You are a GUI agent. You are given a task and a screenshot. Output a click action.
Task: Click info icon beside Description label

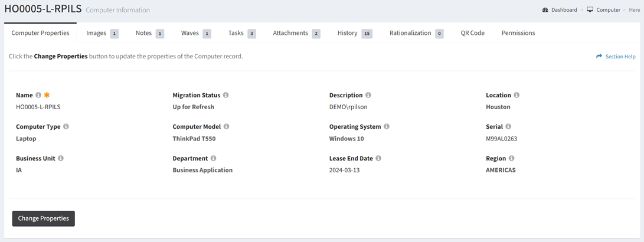(x=368, y=95)
